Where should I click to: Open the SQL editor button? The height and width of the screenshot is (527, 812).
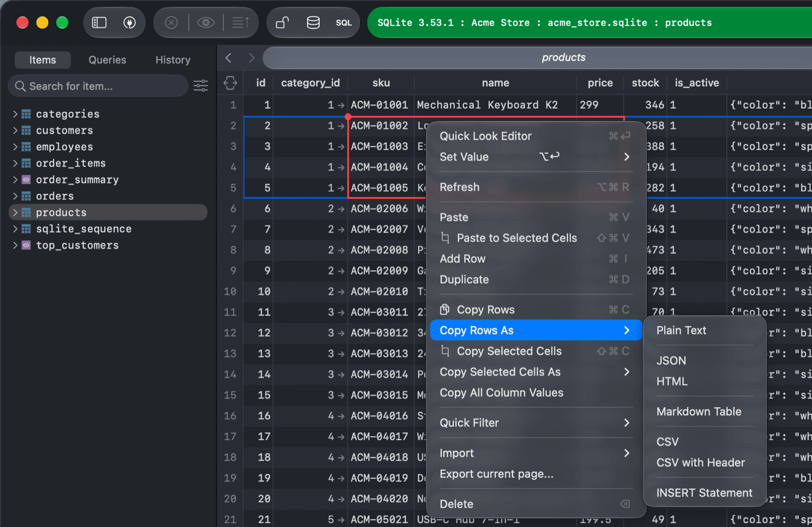pos(344,22)
